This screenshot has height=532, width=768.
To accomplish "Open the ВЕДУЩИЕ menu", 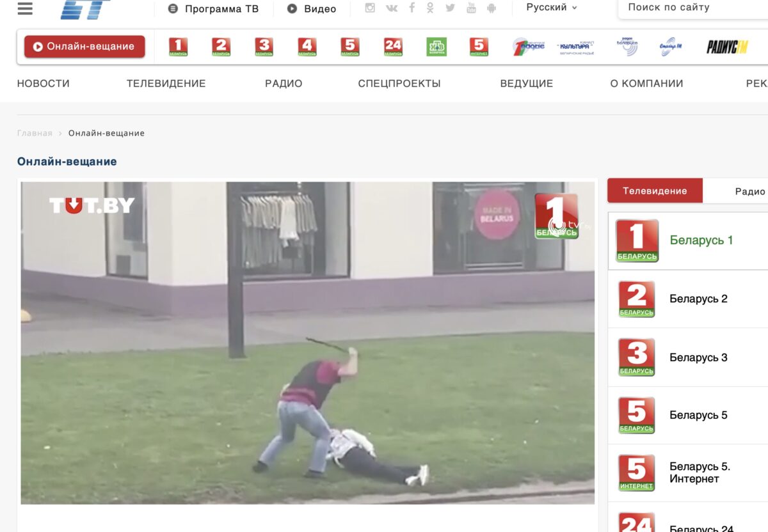I will (x=527, y=84).
